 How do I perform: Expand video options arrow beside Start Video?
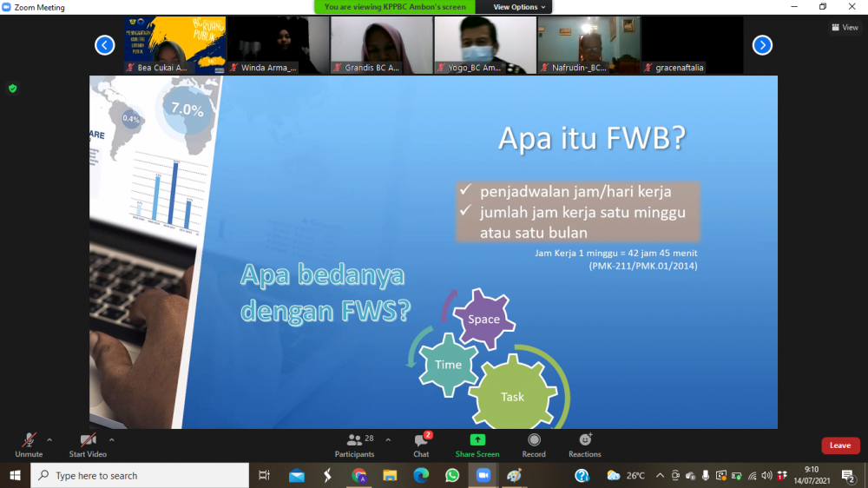click(x=112, y=439)
